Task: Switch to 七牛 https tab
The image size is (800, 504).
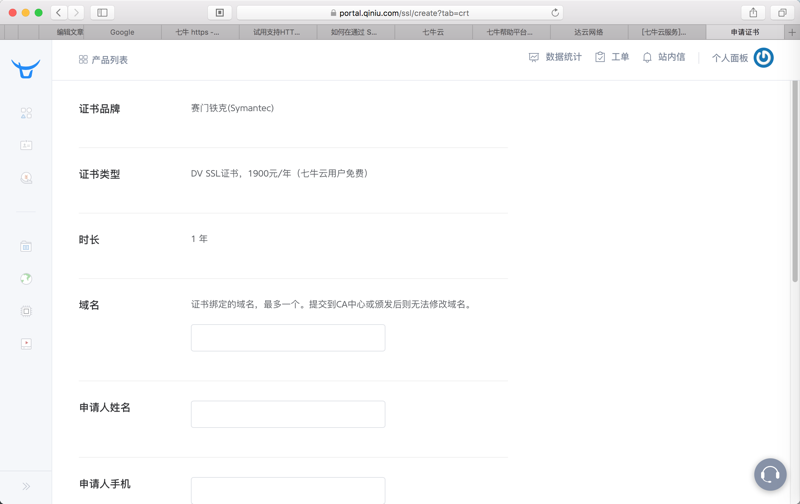Action: tap(200, 32)
